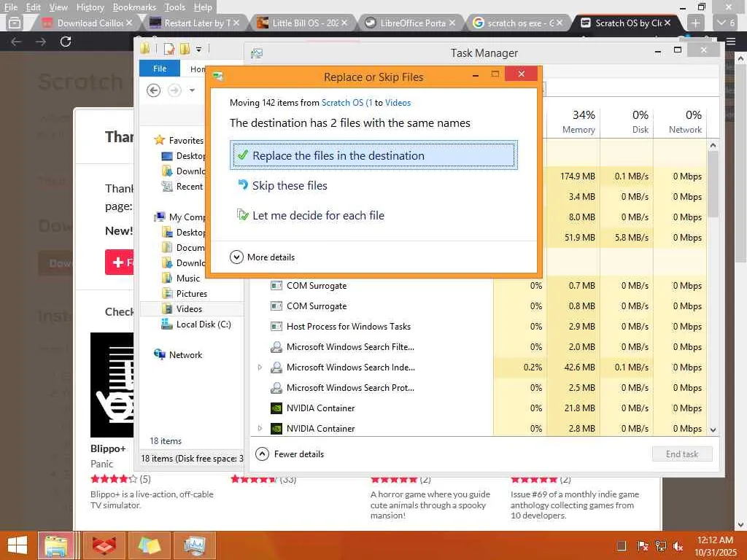The height and width of the screenshot is (560, 747).
Task: Select Music folder in navigation pane
Action: click(187, 278)
